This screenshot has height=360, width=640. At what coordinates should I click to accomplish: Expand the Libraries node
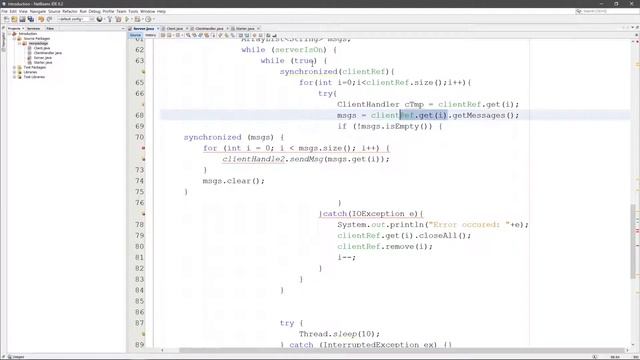tap(14, 72)
